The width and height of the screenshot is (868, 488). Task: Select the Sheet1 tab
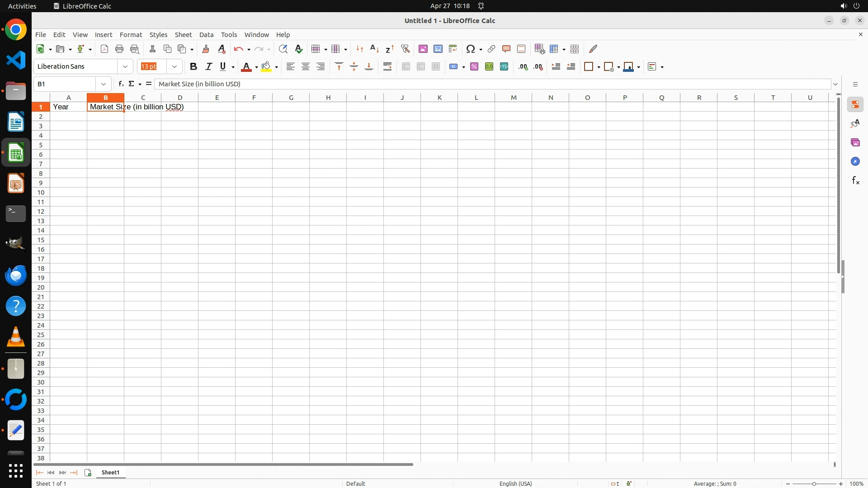[110, 473]
